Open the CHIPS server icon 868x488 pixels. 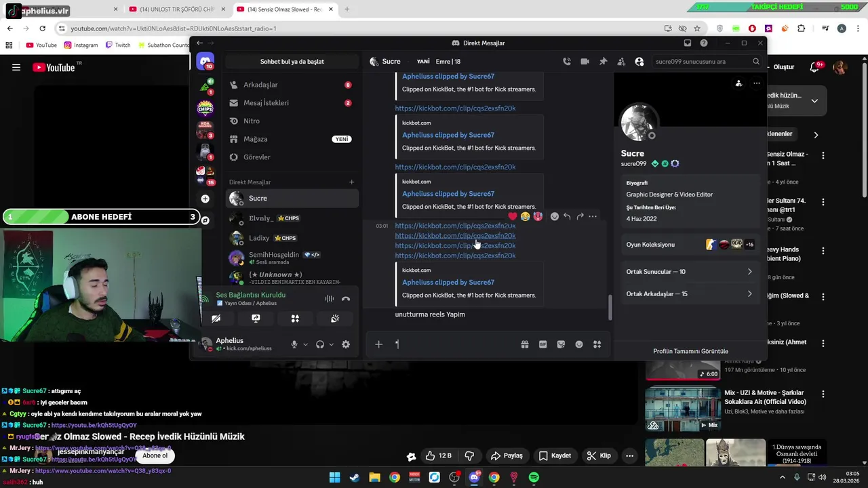pyautogui.click(x=205, y=108)
